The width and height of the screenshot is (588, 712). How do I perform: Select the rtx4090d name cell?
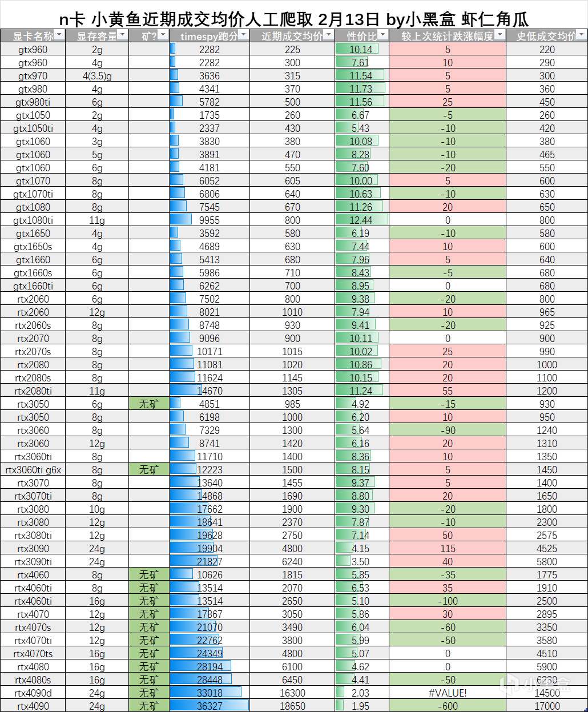33,693
